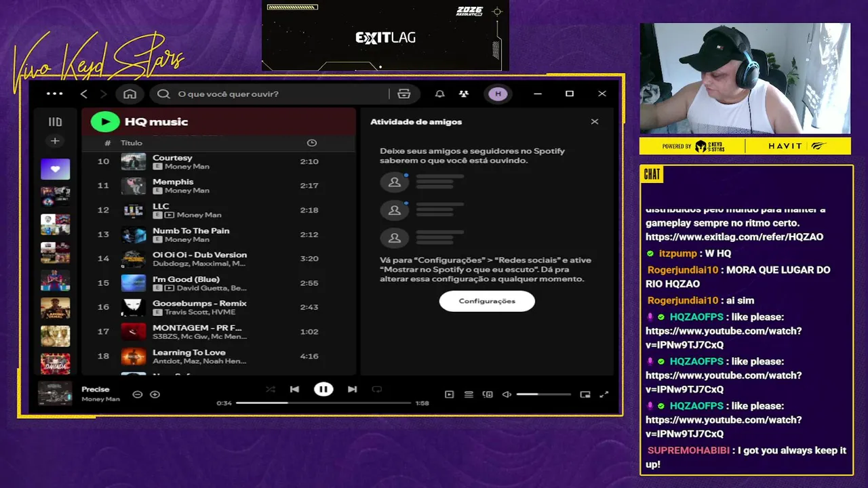Open now playing song title Precise
This screenshot has height=488, width=868.
pos(96,390)
